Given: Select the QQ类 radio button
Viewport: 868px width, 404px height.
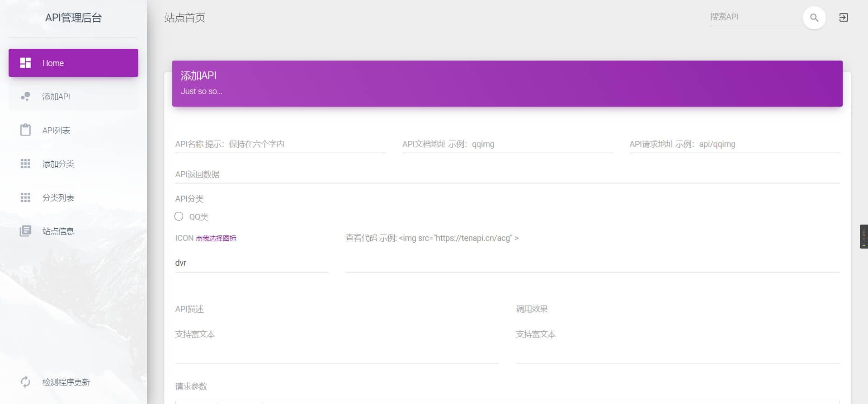Looking at the screenshot, I should [x=179, y=216].
